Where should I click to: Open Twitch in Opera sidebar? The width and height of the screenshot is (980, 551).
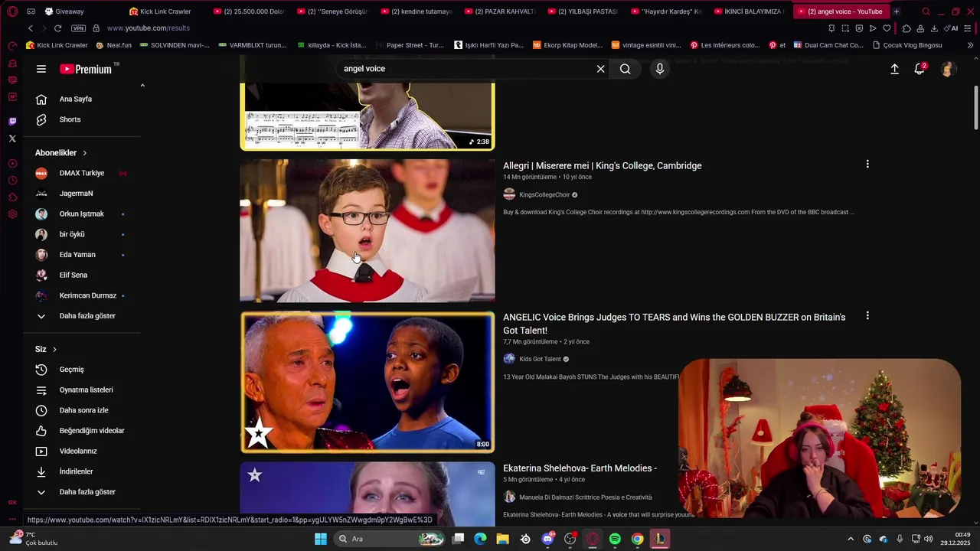pyautogui.click(x=12, y=121)
